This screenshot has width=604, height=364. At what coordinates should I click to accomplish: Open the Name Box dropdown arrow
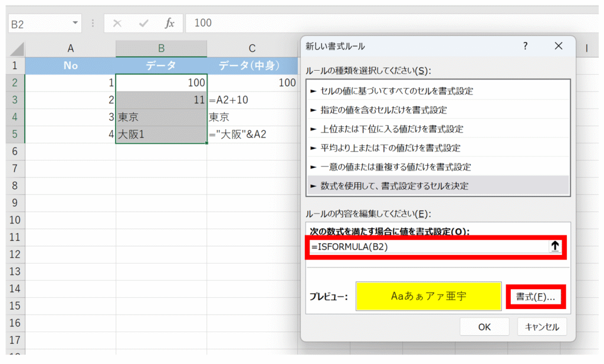[75, 23]
